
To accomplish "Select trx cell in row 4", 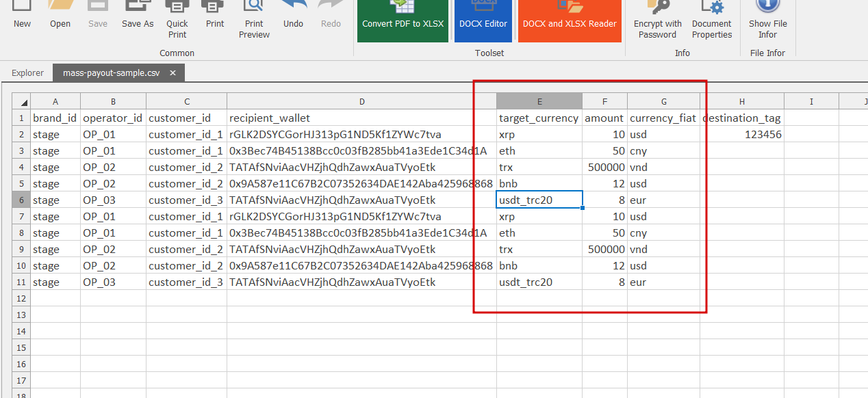I will (539, 167).
